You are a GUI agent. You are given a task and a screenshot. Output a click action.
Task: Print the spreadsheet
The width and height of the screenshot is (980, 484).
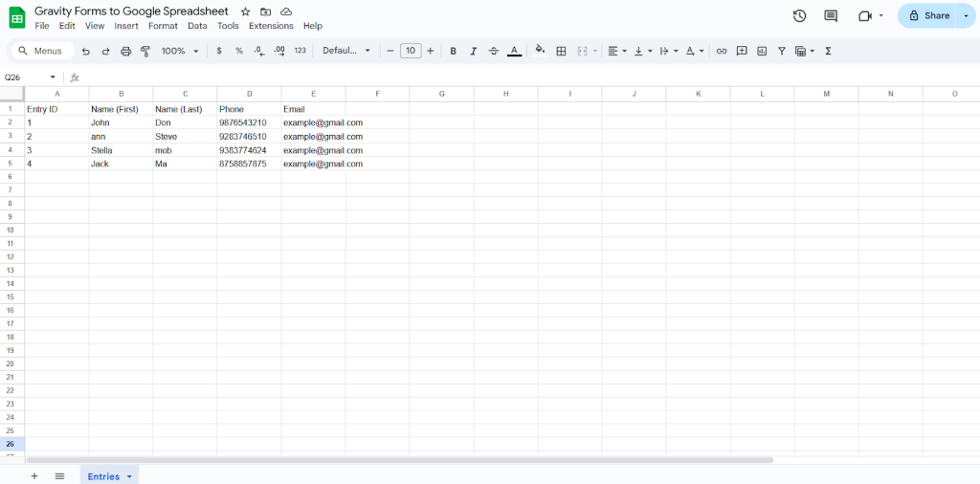pyautogui.click(x=125, y=52)
